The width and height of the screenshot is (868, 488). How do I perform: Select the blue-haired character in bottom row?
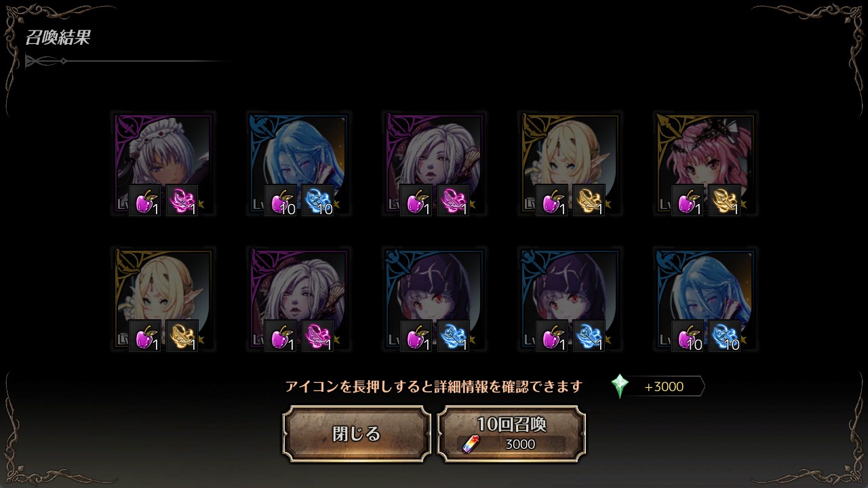705,300
